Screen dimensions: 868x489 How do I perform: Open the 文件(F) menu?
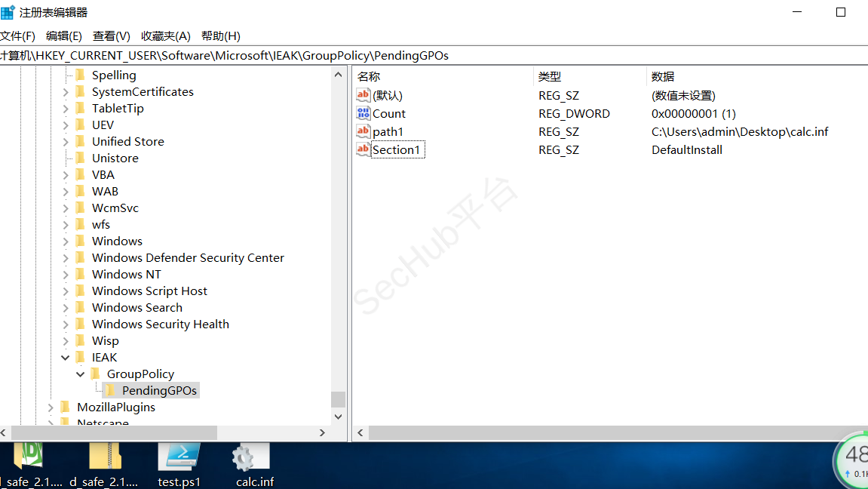[17, 36]
